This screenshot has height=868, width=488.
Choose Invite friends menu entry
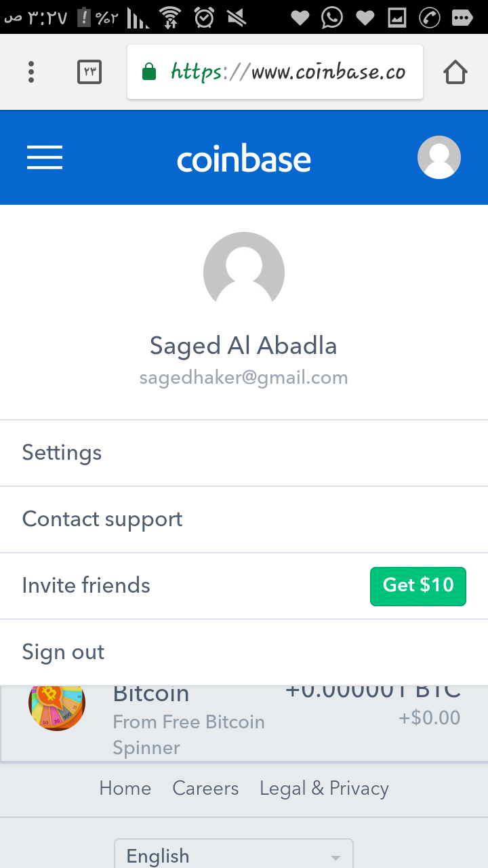[86, 586]
